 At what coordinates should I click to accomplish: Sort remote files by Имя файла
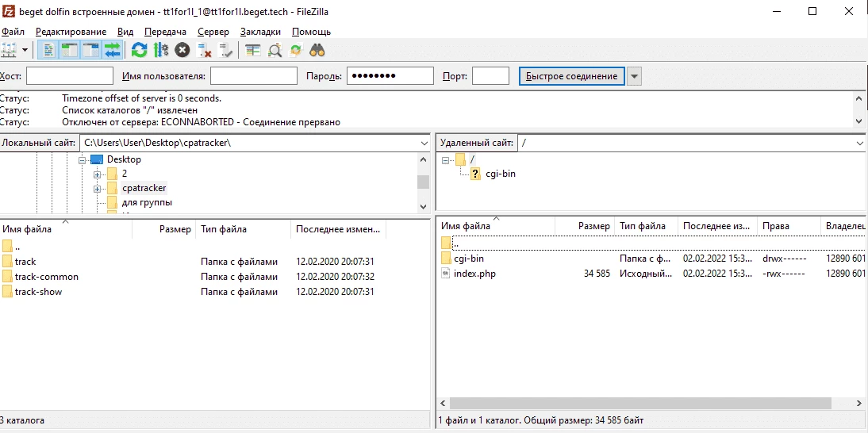(x=496, y=226)
